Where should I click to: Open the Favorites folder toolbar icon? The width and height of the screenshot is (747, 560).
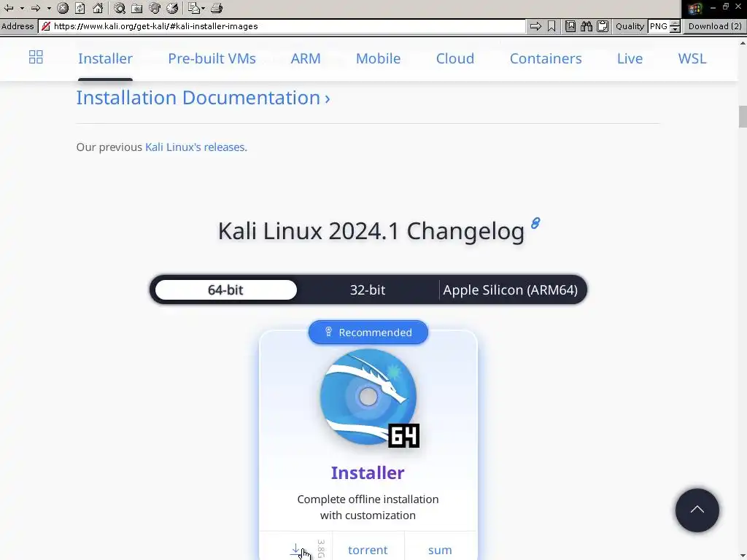click(136, 8)
